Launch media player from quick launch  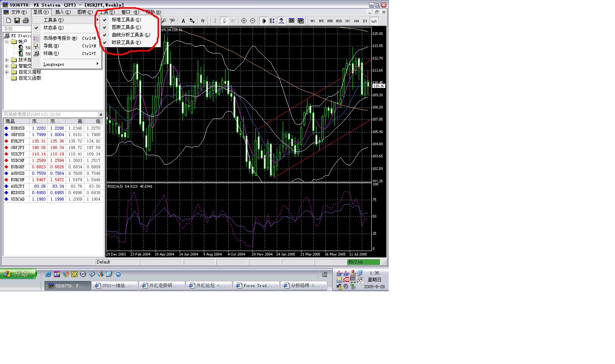(83, 274)
